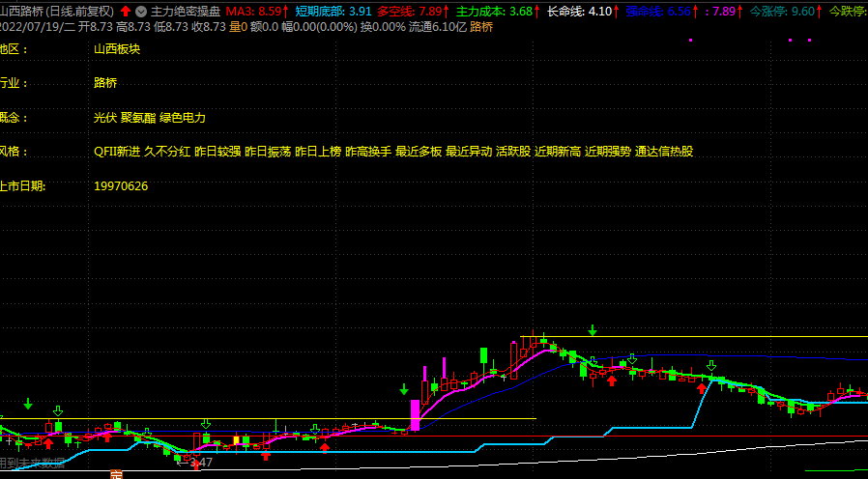Click the leftmost hollow green down arrow

58,411
